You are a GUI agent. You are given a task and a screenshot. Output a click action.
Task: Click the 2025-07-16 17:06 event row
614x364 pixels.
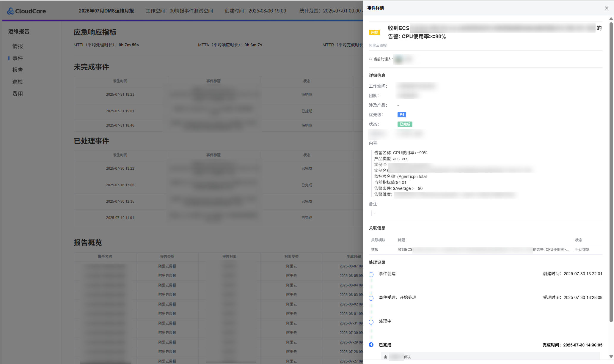pos(218,185)
